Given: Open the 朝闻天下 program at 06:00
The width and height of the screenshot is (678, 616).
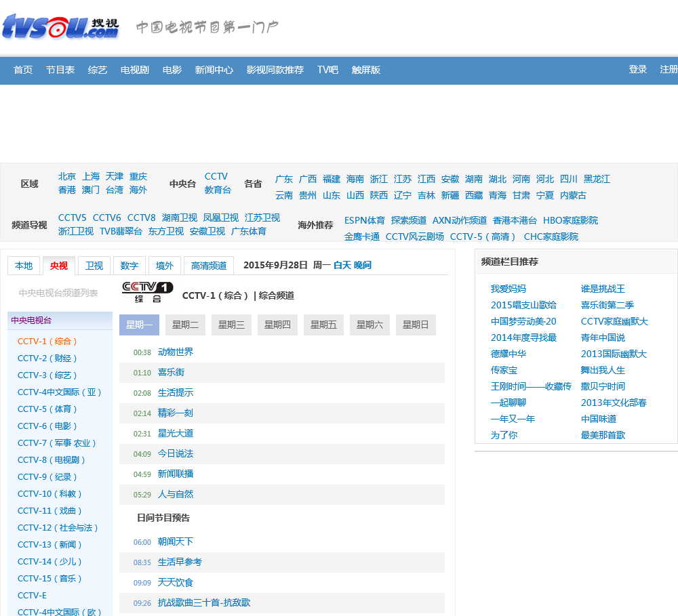Looking at the screenshot, I should click(x=176, y=541).
